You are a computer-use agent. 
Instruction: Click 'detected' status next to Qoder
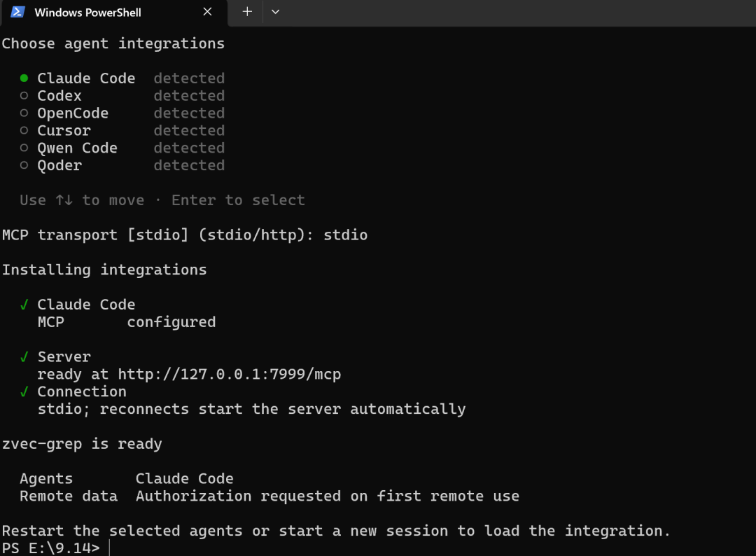[x=189, y=165]
